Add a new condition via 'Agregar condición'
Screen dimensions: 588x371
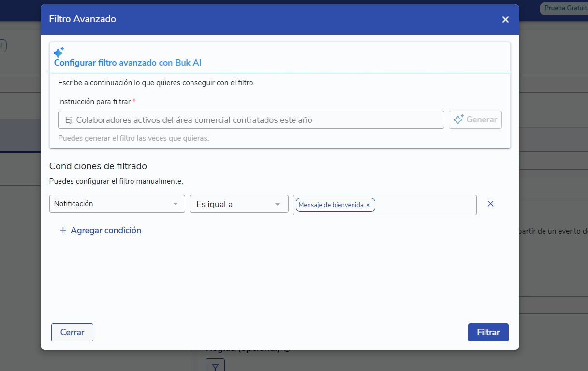click(105, 231)
